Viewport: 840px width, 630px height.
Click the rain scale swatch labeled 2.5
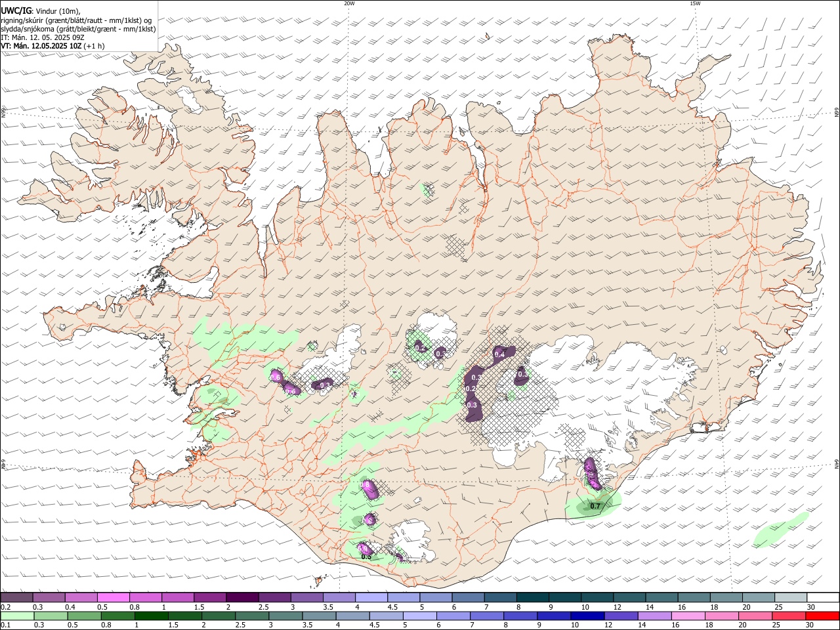point(252,616)
